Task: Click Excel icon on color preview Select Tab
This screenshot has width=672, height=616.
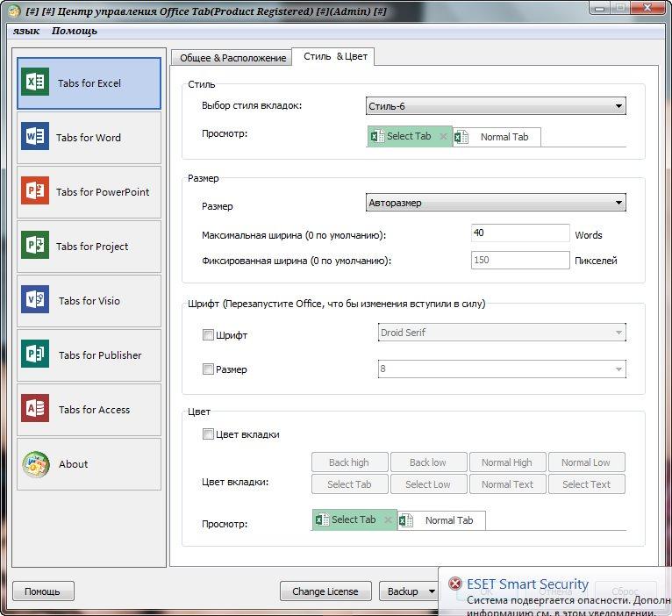Action: pyautogui.click(x=322, y=519)
